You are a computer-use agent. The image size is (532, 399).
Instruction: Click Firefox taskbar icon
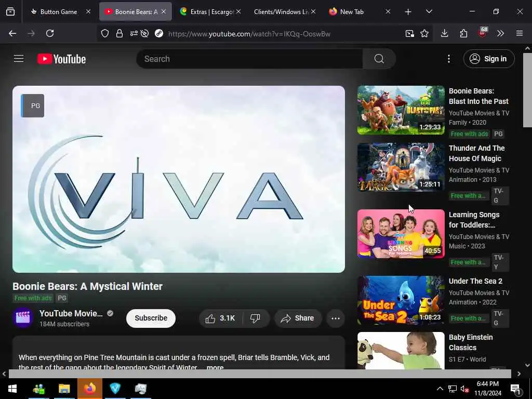[89, 389]
